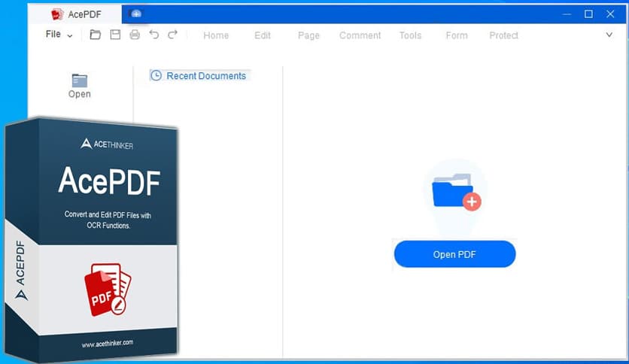
Task: Switch to the Home tab
Action: click(x=216, y=35)
